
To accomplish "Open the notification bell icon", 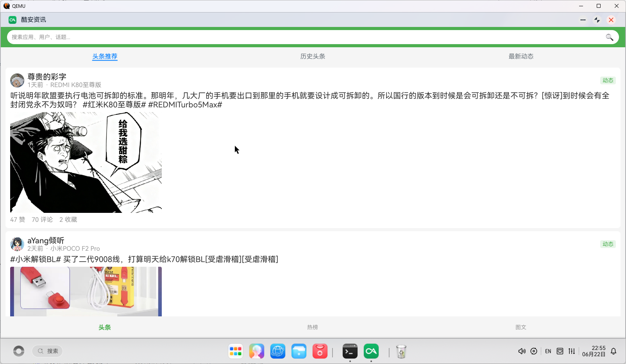I will 613,351.
